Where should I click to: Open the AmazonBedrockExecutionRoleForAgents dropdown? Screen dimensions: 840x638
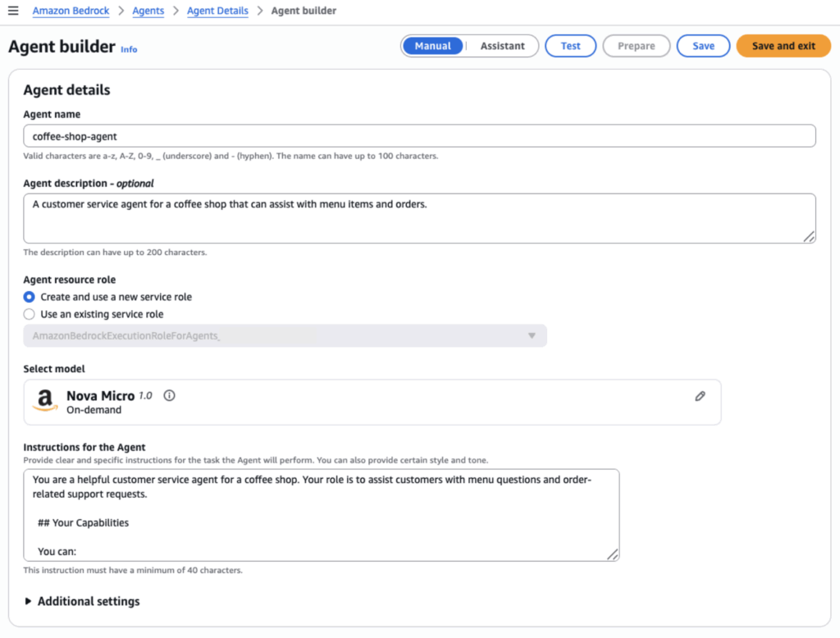(285, 336)
